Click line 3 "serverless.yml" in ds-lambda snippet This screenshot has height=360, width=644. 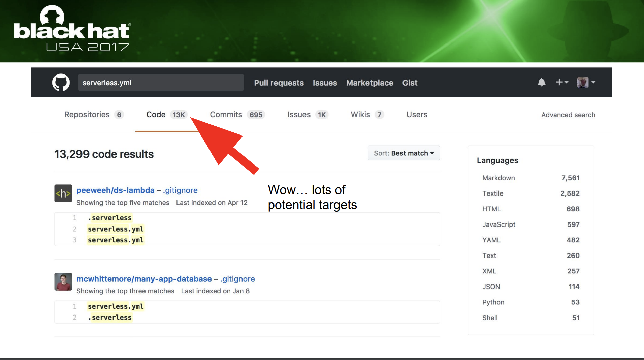[116, 240]
